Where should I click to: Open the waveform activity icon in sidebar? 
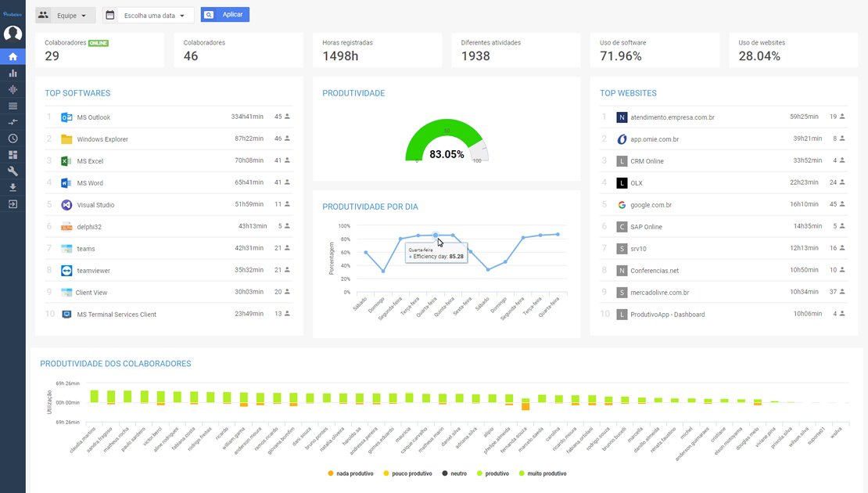13,89
